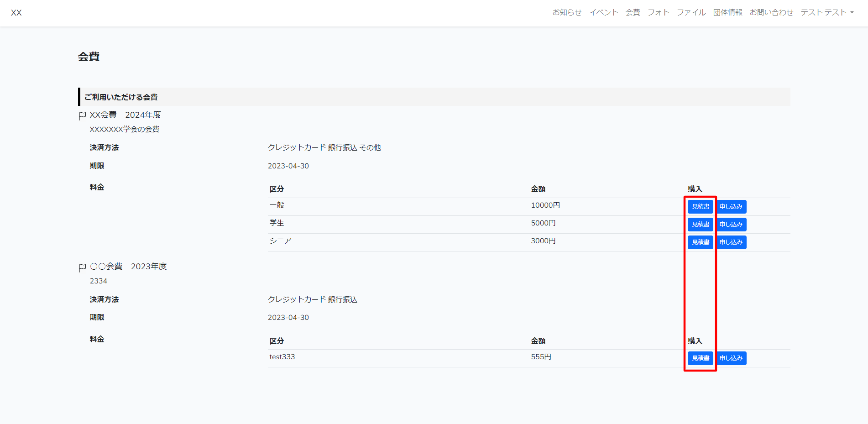Viewport: 868px width, 424px height.
Task: Open the テスト テスト user dropdown
Action: click(827, 12)
